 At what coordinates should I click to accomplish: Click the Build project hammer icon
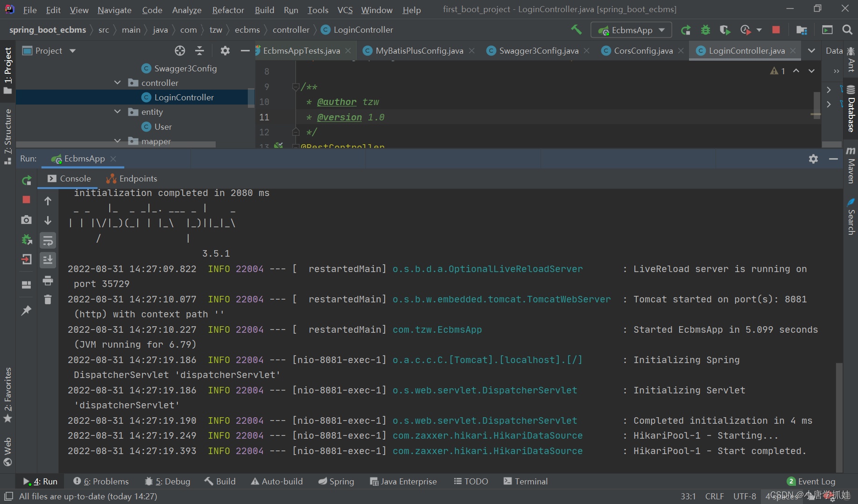pos(576,30)
